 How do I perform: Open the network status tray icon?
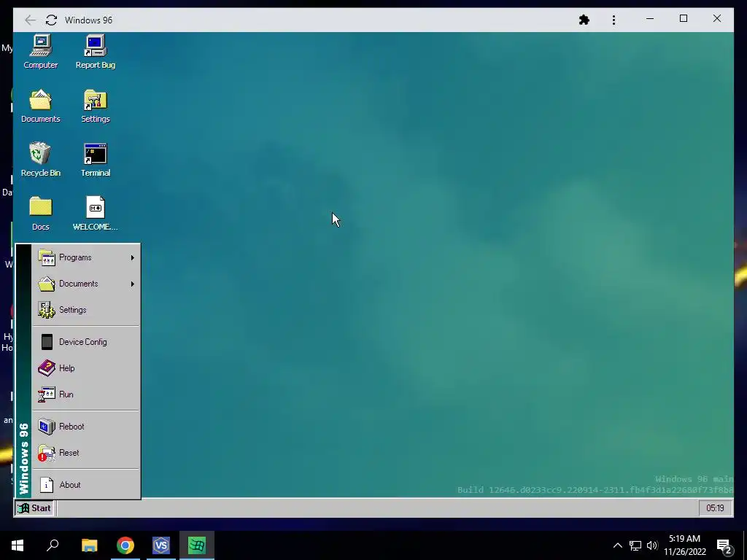(635, 545)
